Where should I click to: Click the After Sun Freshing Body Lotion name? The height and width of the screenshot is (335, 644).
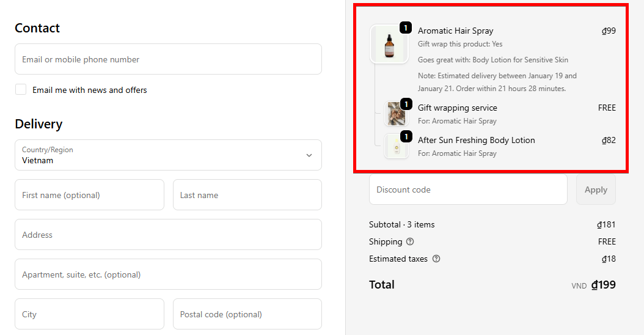[477, 140]
